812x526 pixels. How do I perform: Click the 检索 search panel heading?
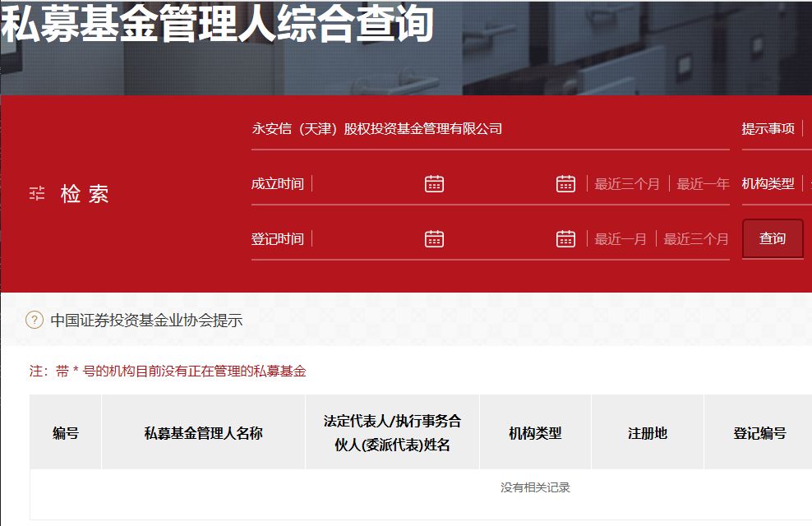coord(85,194)
